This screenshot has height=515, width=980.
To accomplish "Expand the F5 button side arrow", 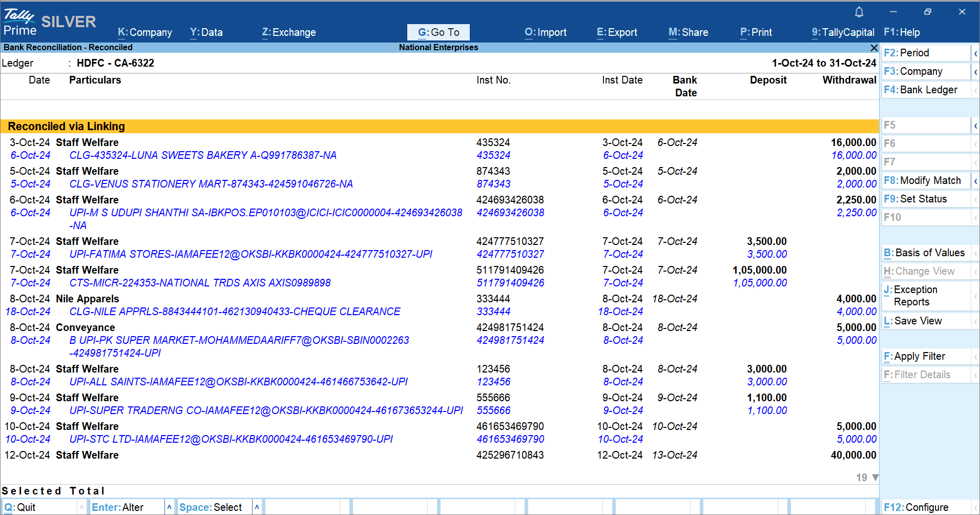I will click(x=975, y=126).
